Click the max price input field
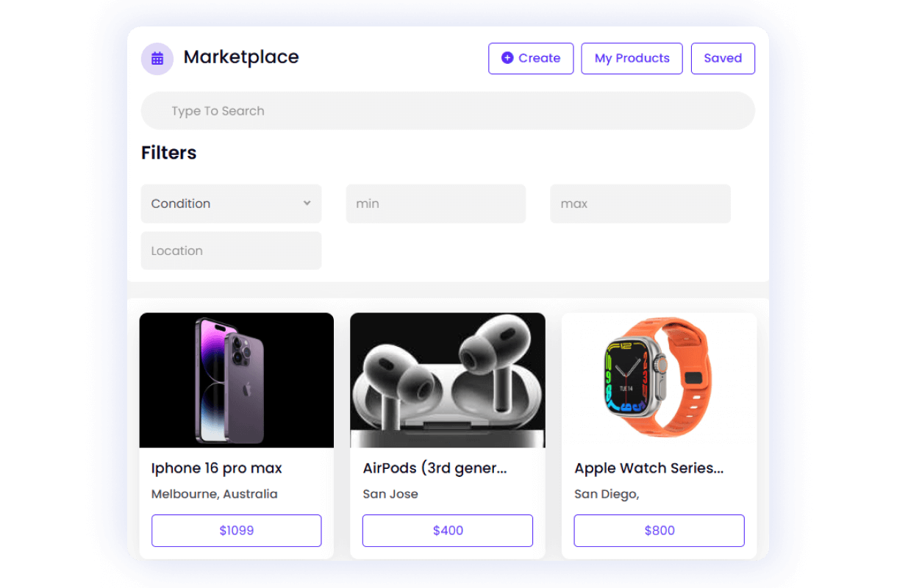Screen dimensions: 897x588 (x=640, y=204)
